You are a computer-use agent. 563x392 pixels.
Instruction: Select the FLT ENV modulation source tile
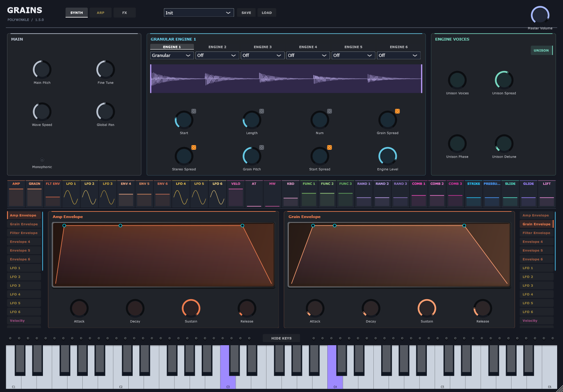53,193
